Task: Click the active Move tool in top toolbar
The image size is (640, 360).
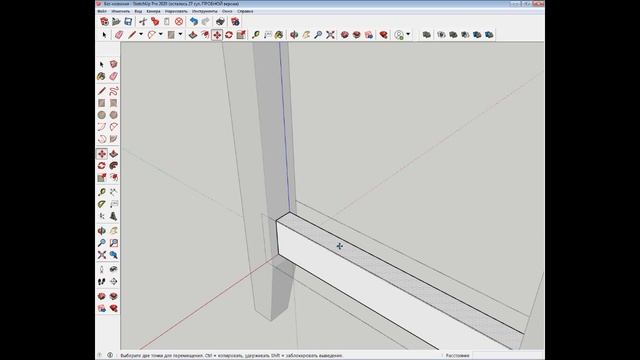Action: 217,35
